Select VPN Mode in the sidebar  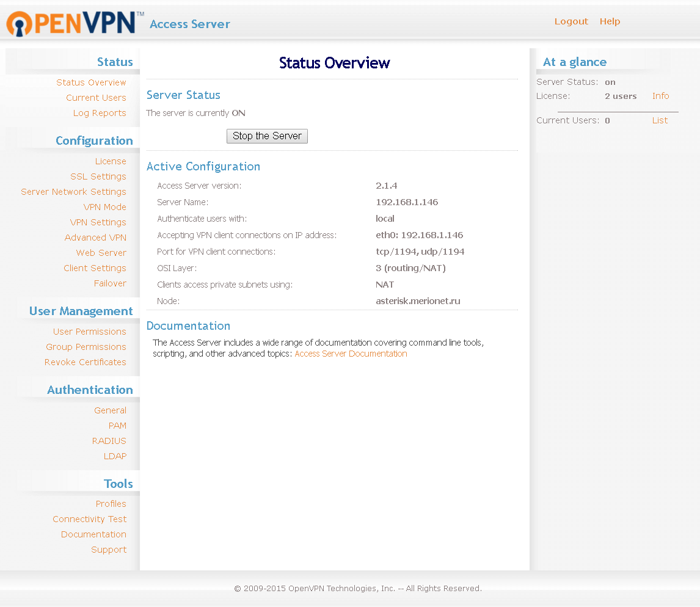click(105, 207)
